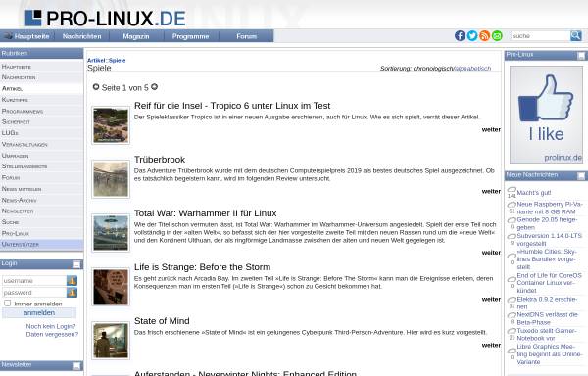Viewport: 588px width, 376px height.
Task: Click the Total War Warhammer II thumbnail
Action: [x=111, y=233]
